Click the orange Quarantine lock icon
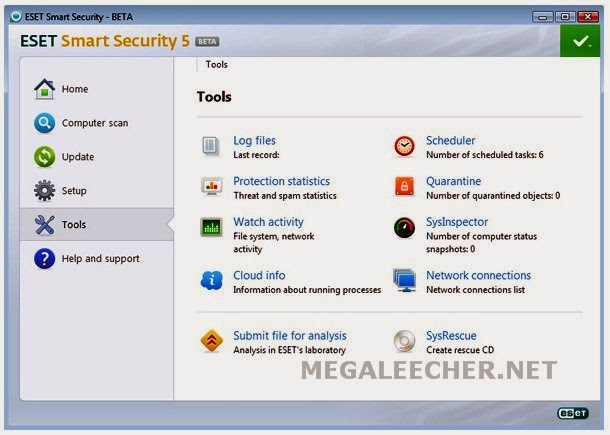 [x=404, y=186]
